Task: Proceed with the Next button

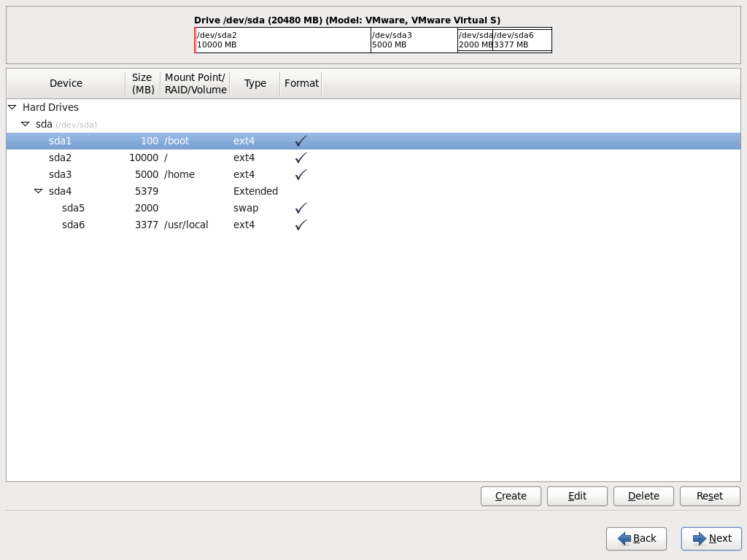Action: coord(711,539)
